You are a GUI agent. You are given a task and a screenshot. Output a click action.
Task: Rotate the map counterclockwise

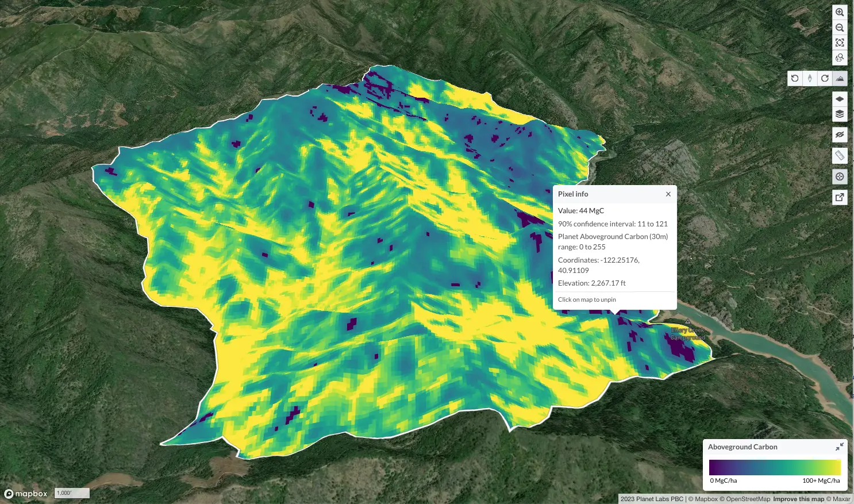[x=795, y=78]
